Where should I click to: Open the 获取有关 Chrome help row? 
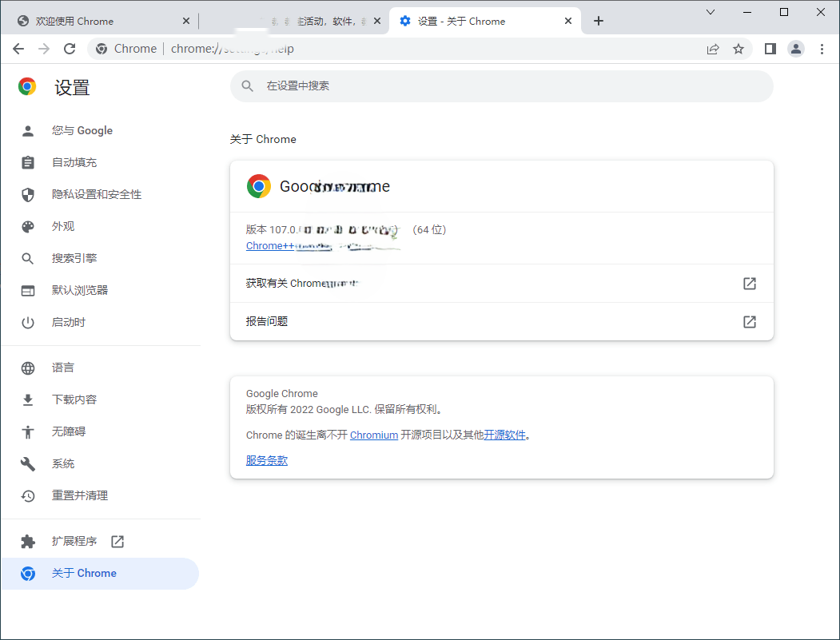[x=501, y=284]
